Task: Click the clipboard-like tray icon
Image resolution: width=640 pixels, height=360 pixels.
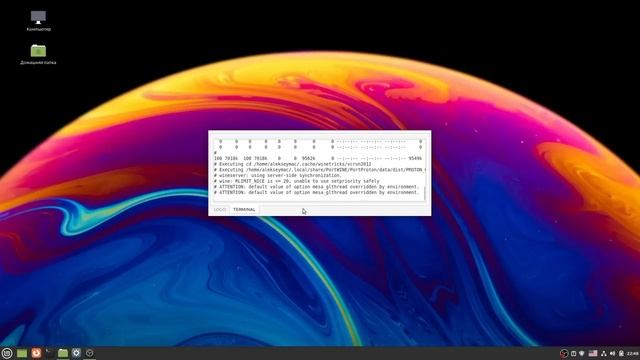Action: click(573, 353)
